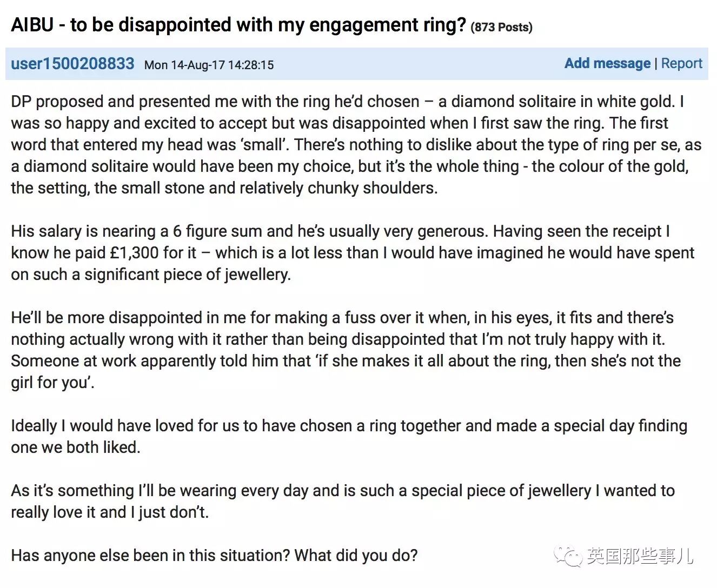Click the Mon 14-Aug-17 14:28:15 timestamp
This screenshot has width=717, height=588.
pyautogui.click(x=209, y=65)
